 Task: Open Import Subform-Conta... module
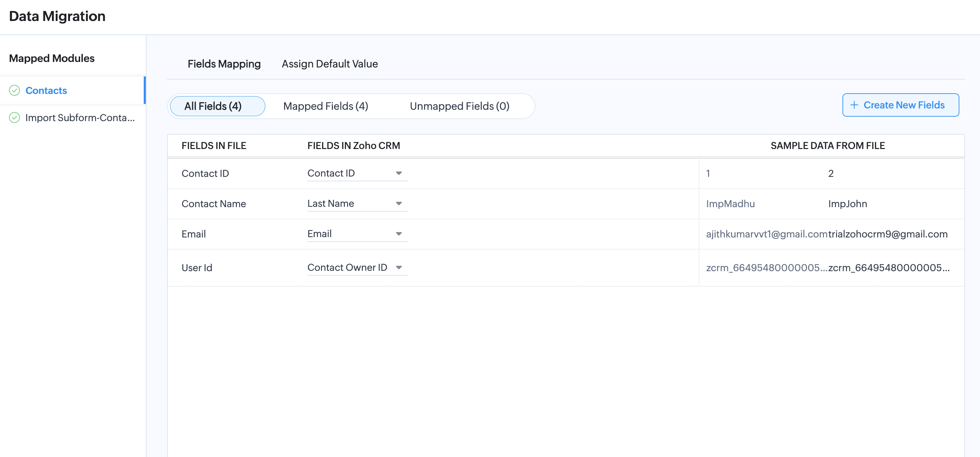(x=80, y=118)
